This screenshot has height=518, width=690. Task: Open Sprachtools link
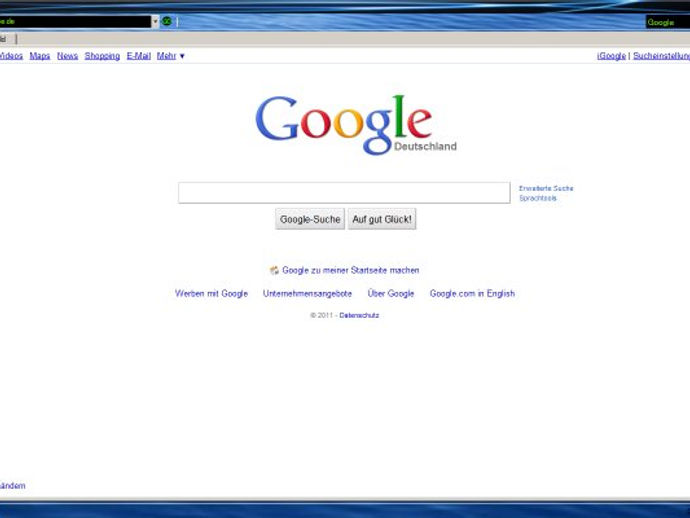[x=538, y=198]
